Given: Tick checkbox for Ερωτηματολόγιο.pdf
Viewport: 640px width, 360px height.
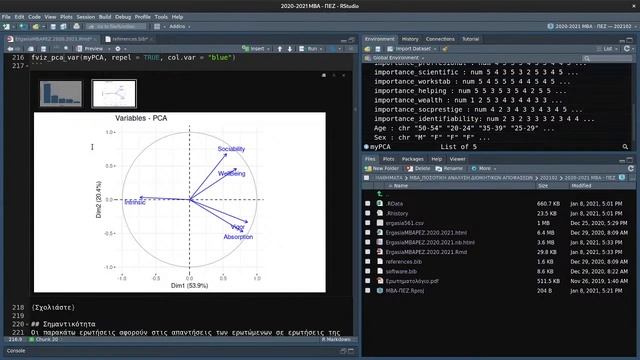Looking at the screenshot, I should 368,281.
